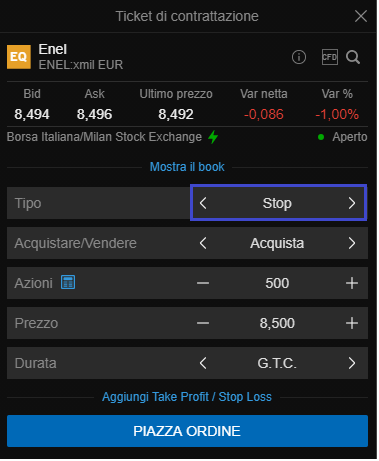Increase Prezzo with plus button
This screenshot has width=379, height=461.
[x=353, y=324]
